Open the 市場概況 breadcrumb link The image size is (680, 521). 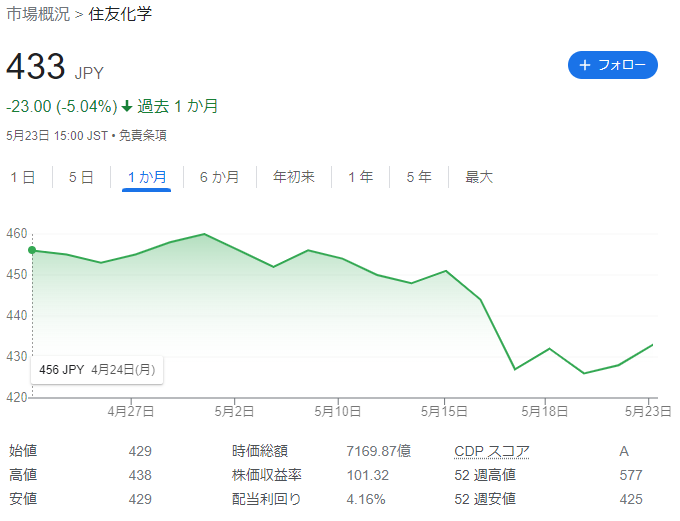[x=38, y=14]
